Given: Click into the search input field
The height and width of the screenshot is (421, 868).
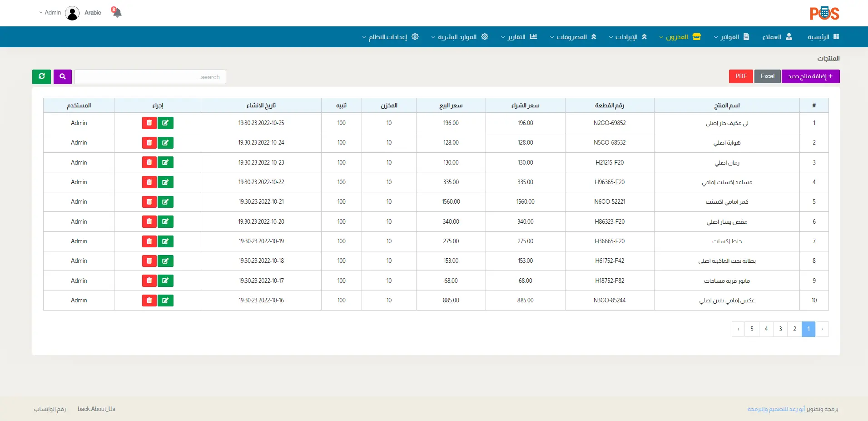Looking at the screenshot, I should [x=150, y=77].
